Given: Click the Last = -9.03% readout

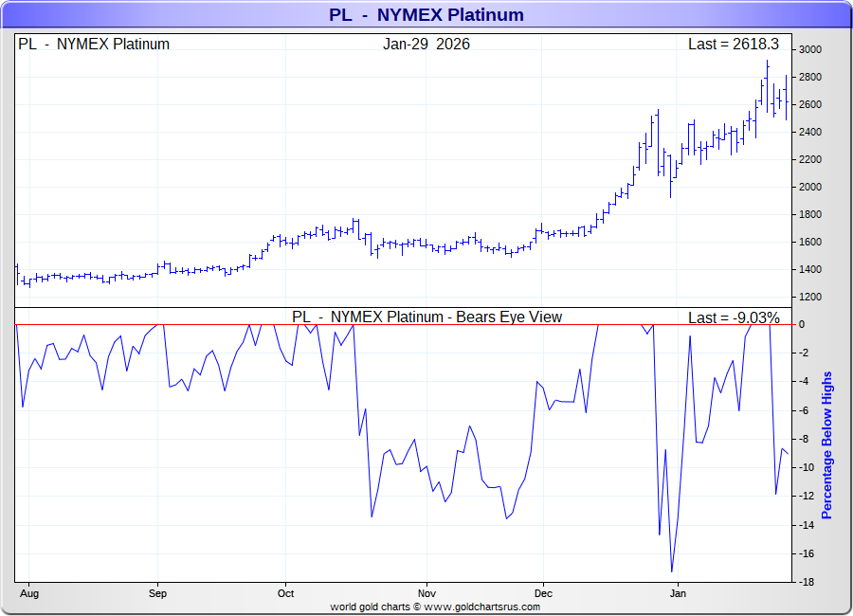Looking at the screenshot, I should coord(734,317).
